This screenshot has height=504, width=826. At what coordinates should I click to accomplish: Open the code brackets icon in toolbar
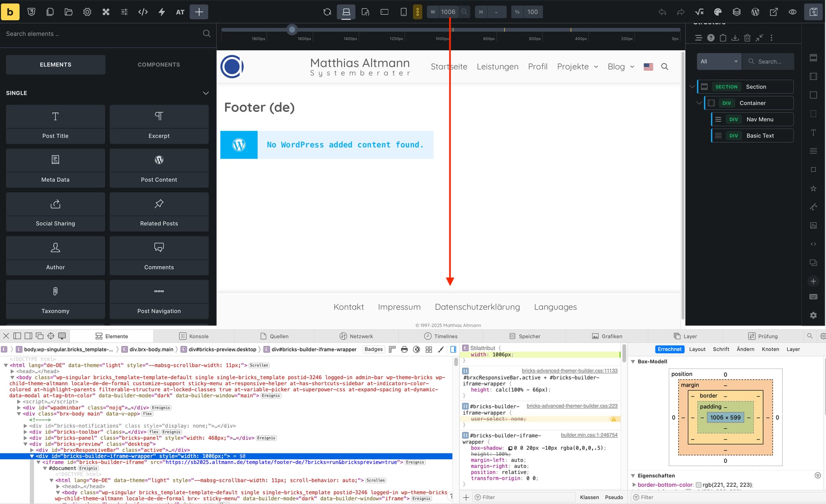143,12
